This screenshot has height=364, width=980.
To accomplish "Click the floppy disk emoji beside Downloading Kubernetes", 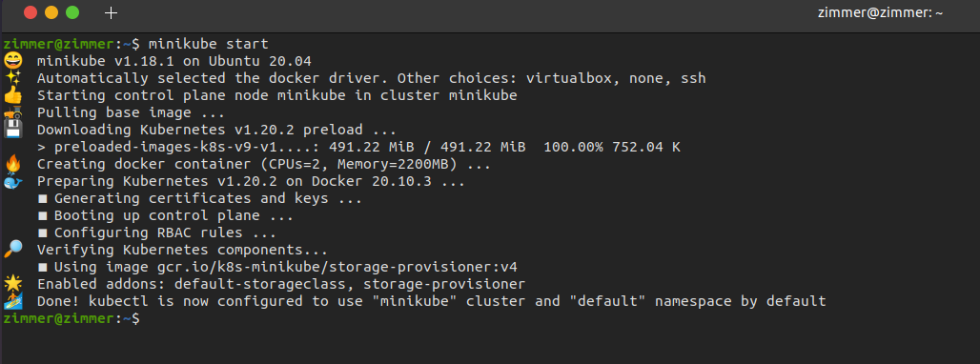I will pyautogui.click(x=12, y=130).
